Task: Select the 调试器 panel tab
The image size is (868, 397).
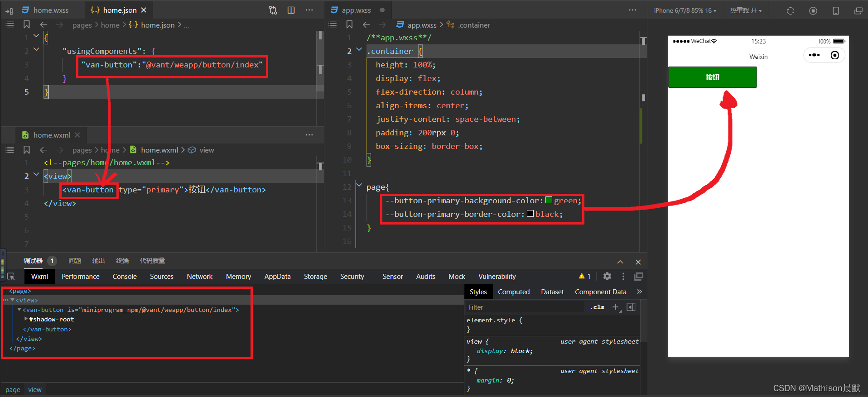Action: point(33,261)
